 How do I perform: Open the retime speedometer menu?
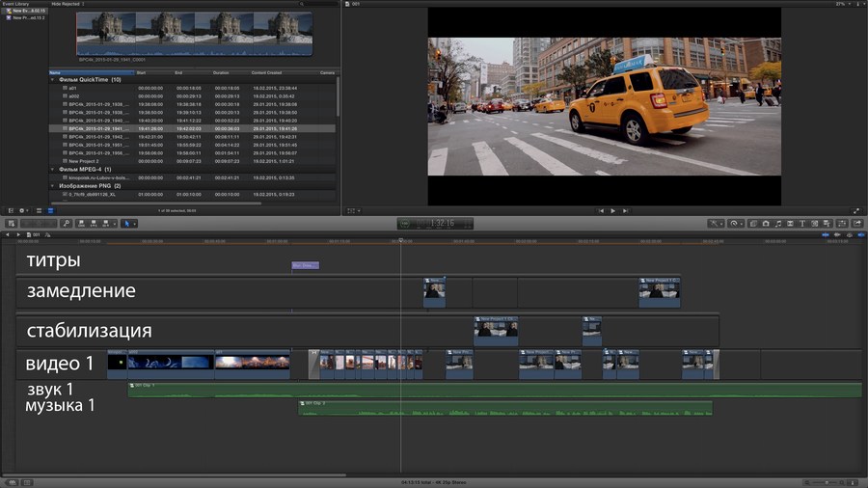coord(734,224)
